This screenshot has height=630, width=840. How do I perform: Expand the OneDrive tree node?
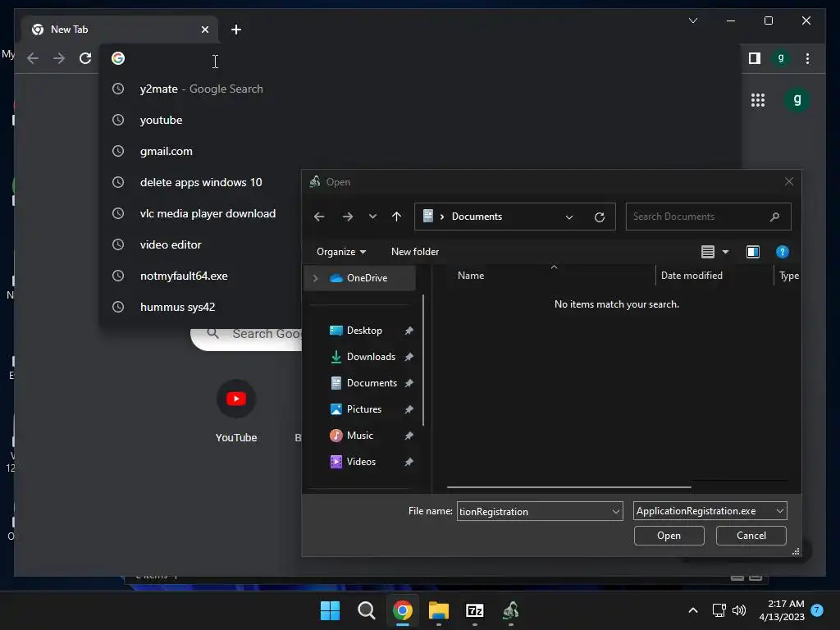click(x=316, y=278)
